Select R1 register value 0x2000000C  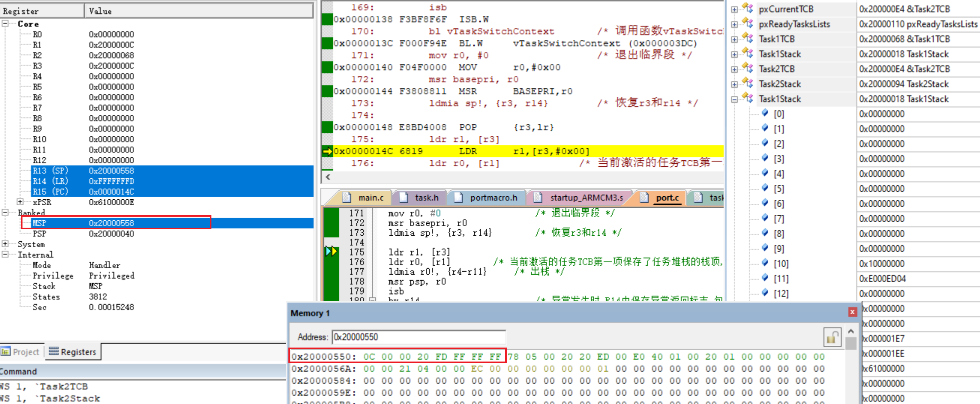[111, 44]
